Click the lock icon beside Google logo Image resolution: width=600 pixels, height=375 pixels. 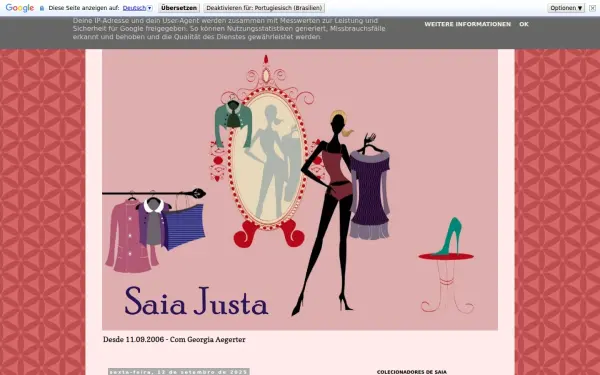click(42, 8)
